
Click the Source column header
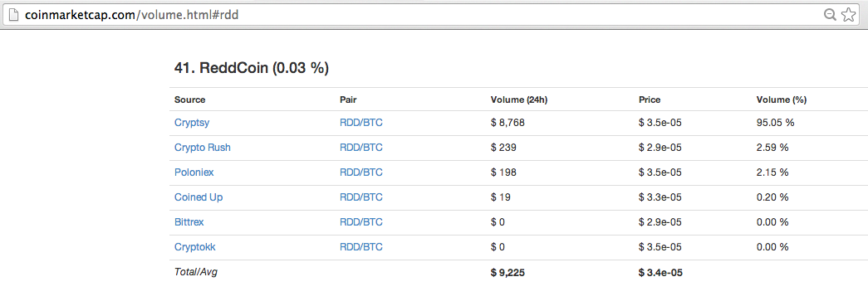click(x=190, y=100)
